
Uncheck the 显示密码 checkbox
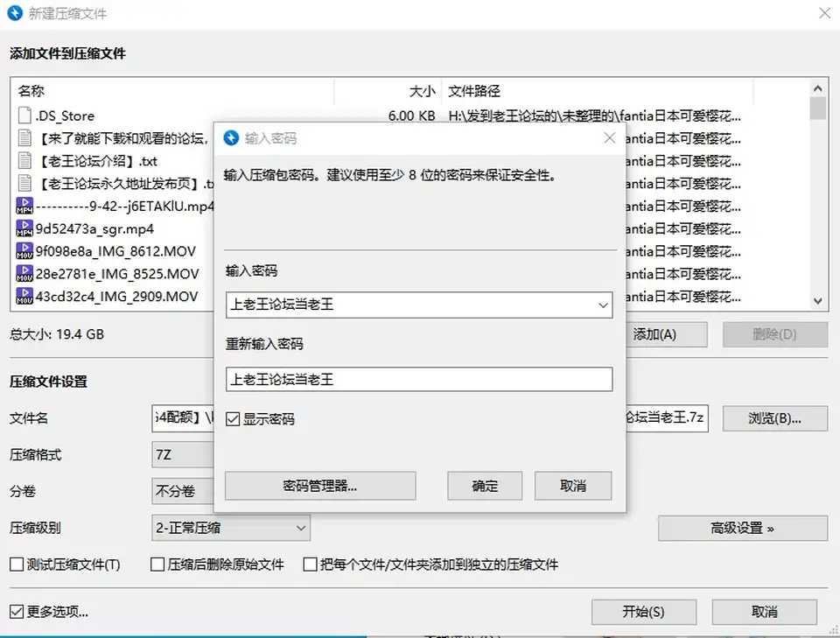point(233,419)
